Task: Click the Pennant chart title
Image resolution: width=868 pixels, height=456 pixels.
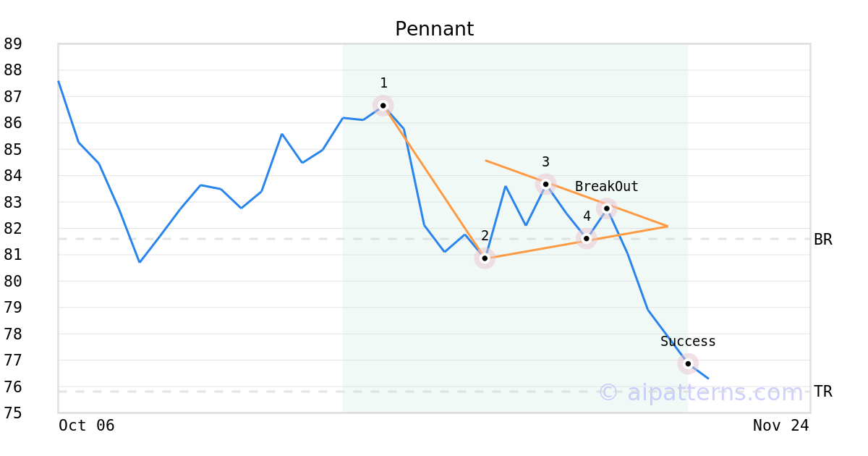Action: (x=434, y=29)
